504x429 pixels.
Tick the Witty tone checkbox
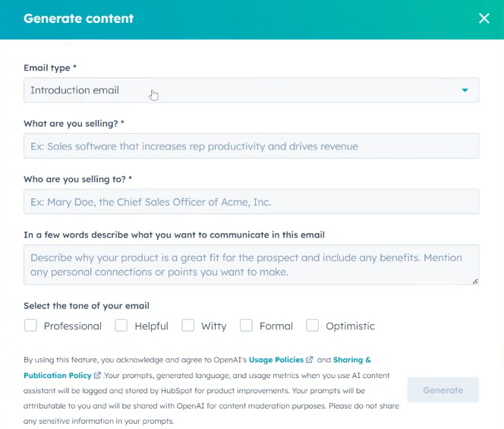click(x=187, y=326)
